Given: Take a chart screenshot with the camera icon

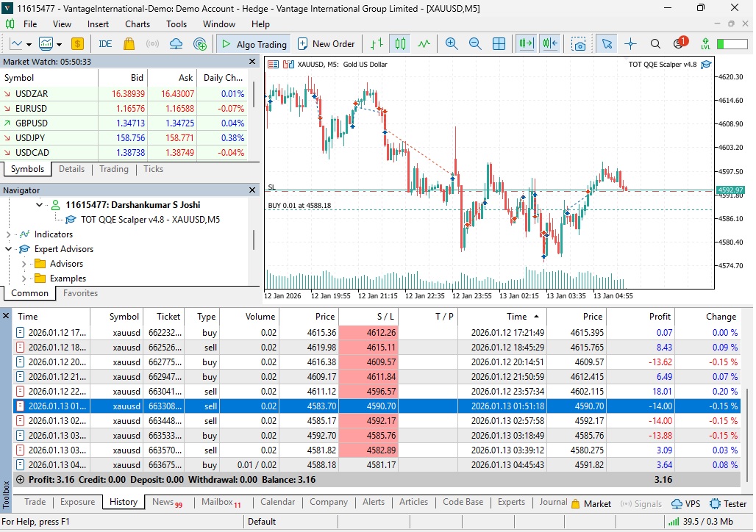Looking at the screenshot, I should pyautogui.click(x=578, y=44).
